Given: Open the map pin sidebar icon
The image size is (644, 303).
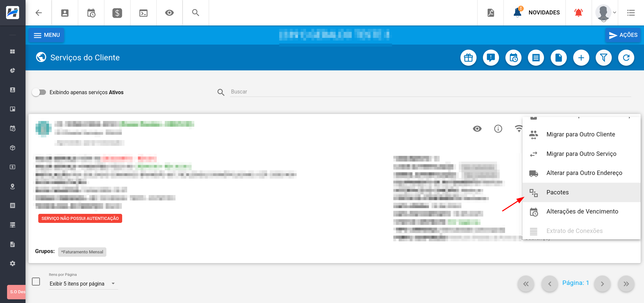Looking at the screenshot, I should (x=12, y=186).
